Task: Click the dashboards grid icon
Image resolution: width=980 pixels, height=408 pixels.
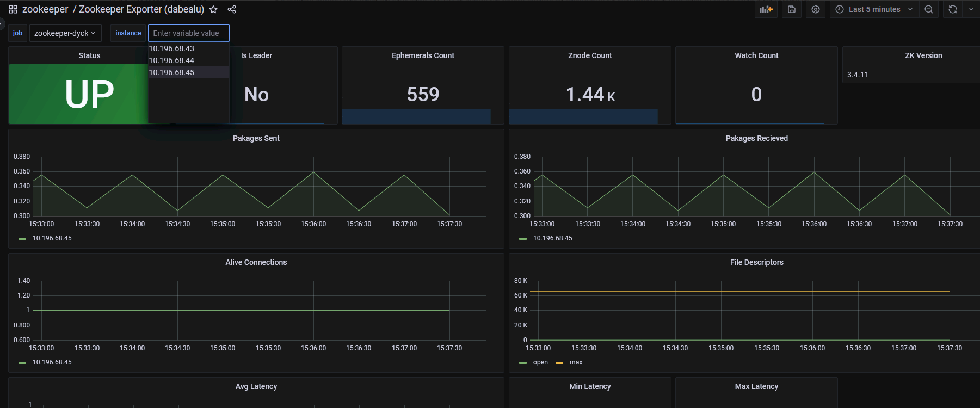Action: (13, 9)
